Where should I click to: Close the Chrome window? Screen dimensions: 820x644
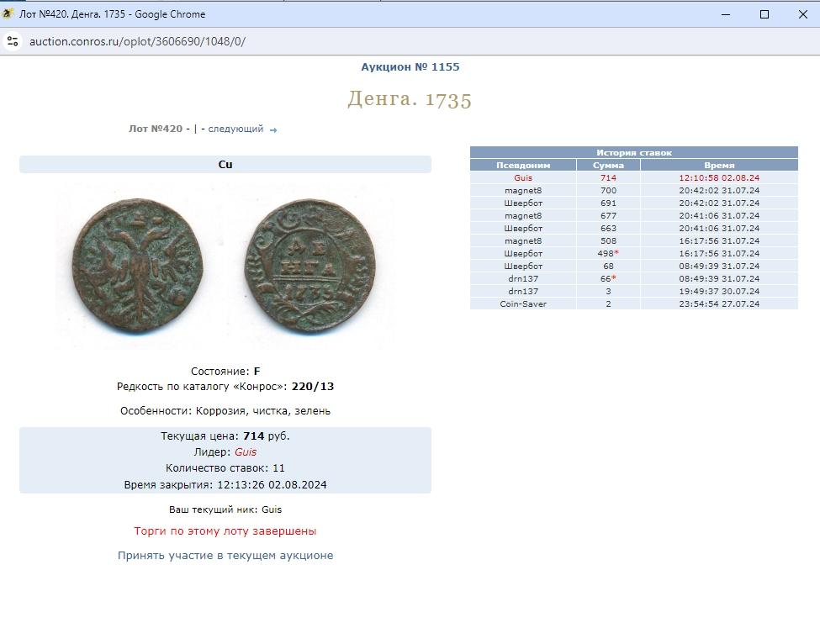(x=802, y=14)
